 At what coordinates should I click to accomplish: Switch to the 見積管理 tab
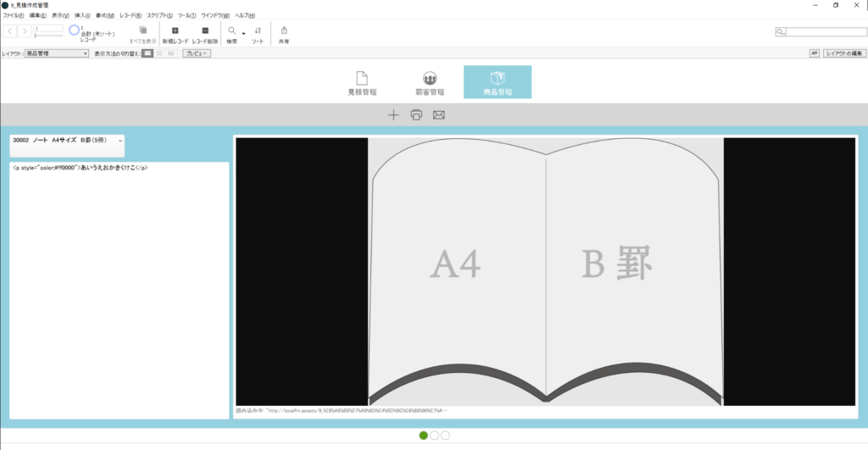click(362, 82)
